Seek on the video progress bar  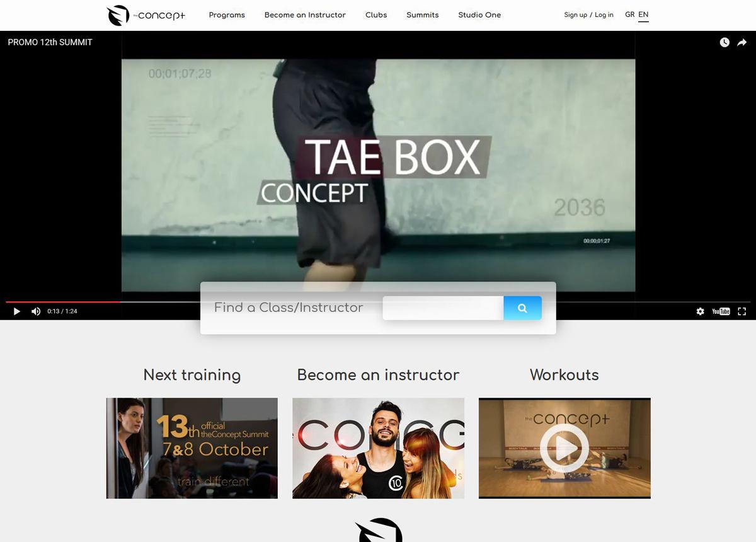[378, 303]
